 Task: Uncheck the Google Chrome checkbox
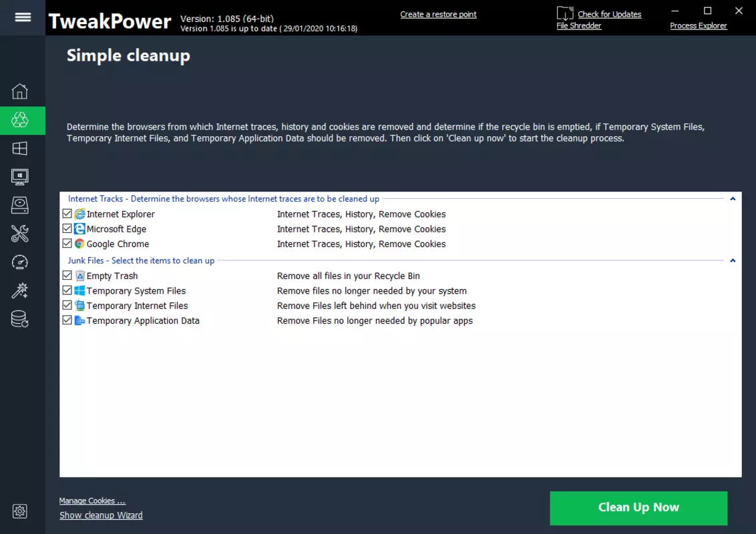(67, 244)
